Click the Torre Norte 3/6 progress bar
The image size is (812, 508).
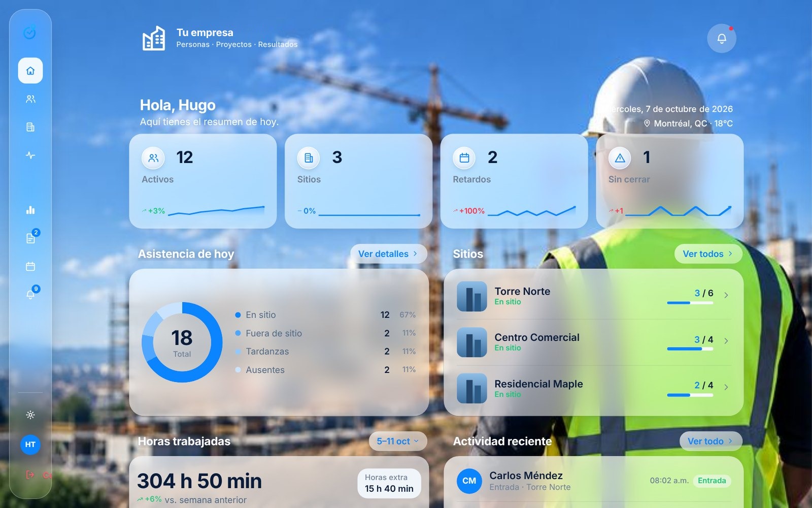coord(690,303)
